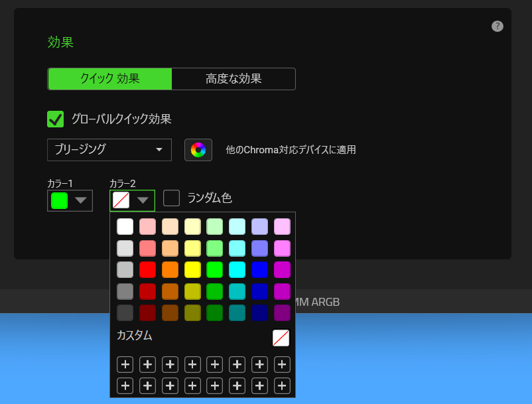Add custom color in third plus slot, upper row

coord(170,364)
